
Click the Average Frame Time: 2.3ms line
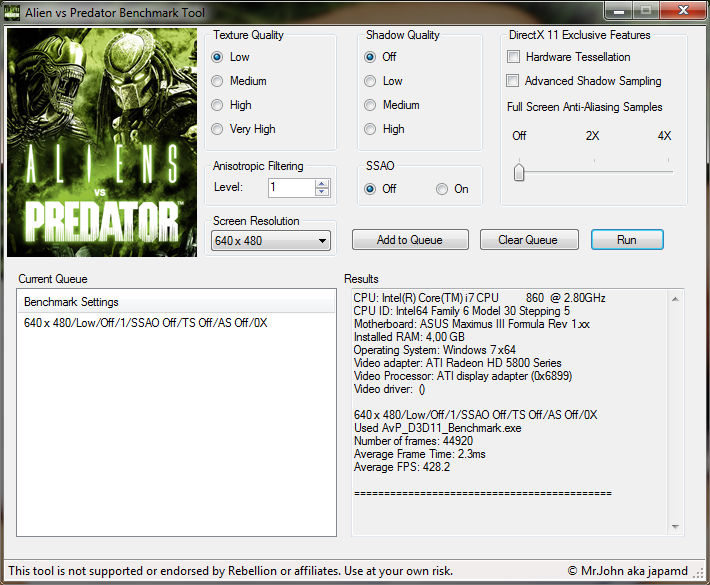(420, 454)
